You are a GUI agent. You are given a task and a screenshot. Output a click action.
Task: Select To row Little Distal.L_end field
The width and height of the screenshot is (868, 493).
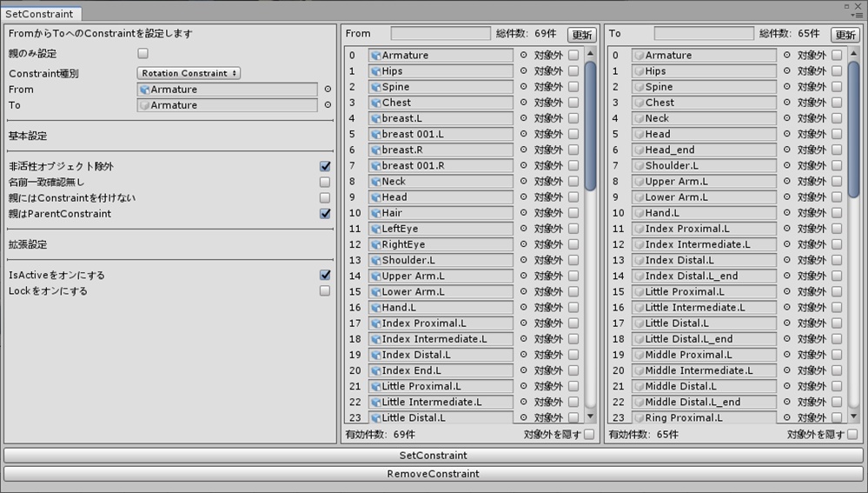tap(704, 338)
